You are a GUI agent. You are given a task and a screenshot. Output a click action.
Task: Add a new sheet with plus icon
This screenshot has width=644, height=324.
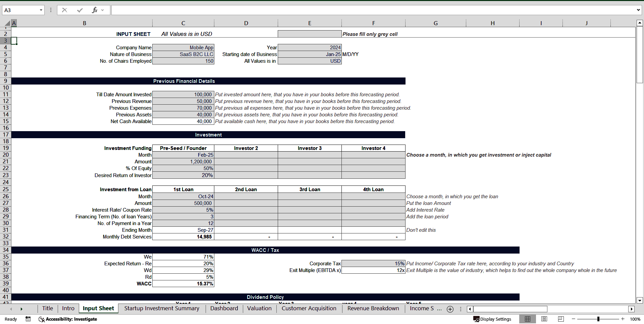(x=450, y=309)
